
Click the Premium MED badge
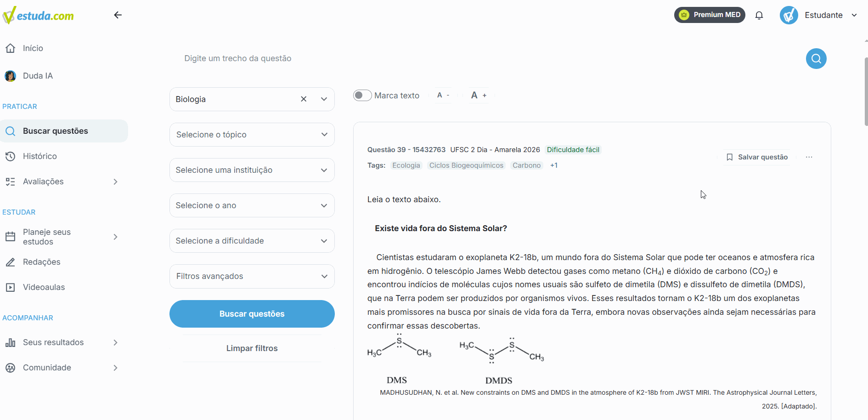pyautogui.click(x=710, y=15)
